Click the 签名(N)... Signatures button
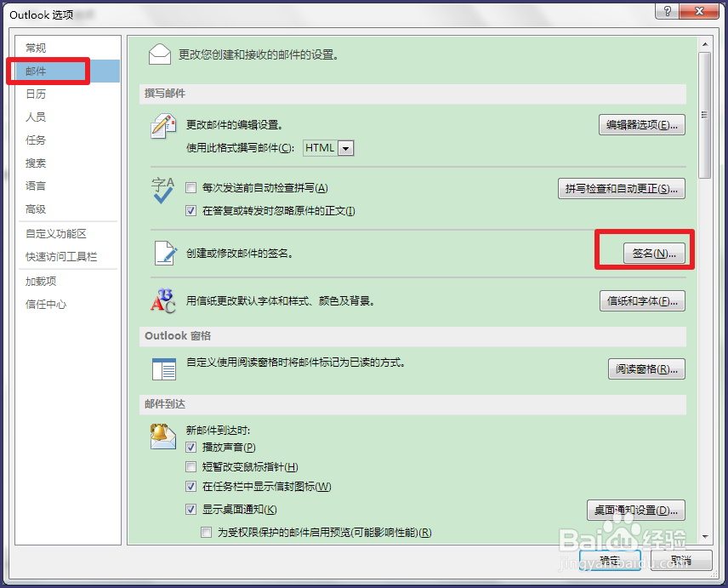Viewport: 728px width, 588px height. 654,253
